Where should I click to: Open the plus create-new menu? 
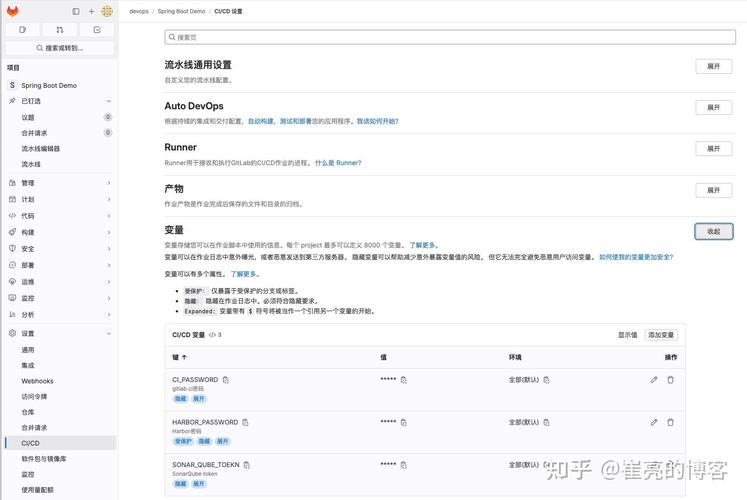[x=91, y=11]
